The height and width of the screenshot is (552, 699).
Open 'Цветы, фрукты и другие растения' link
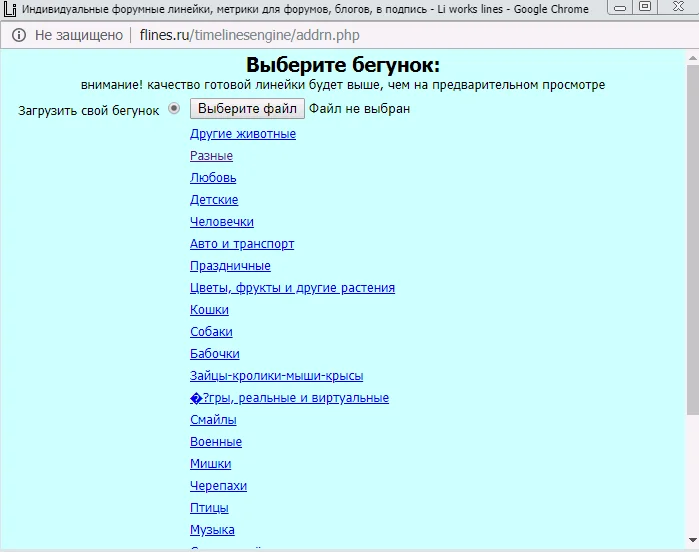coord(292,288)
